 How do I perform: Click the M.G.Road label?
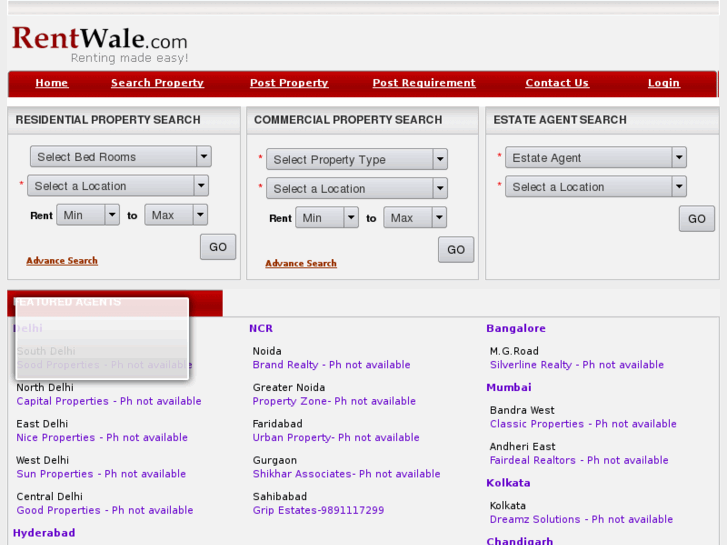coord(514,351)
